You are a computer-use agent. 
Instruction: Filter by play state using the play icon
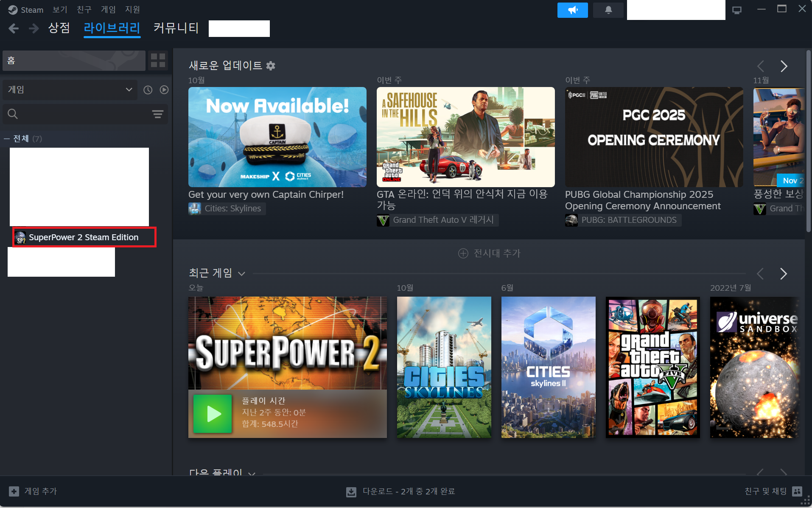[164, 90]
